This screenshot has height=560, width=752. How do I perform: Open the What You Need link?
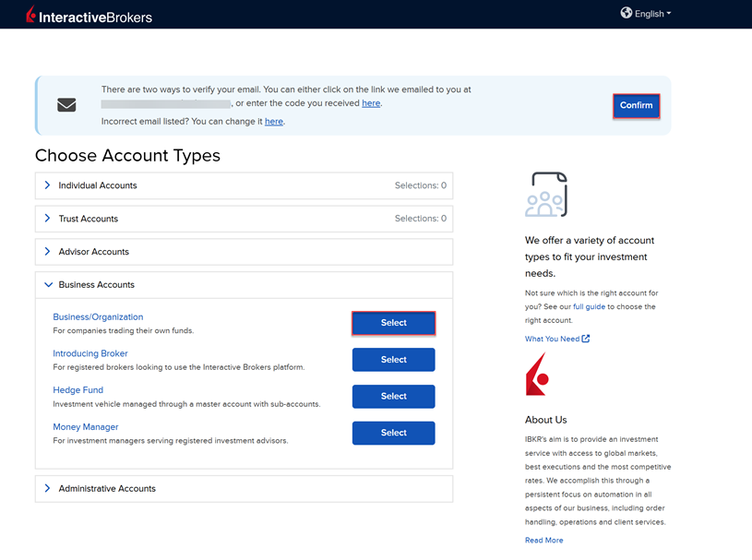(552, 339)
